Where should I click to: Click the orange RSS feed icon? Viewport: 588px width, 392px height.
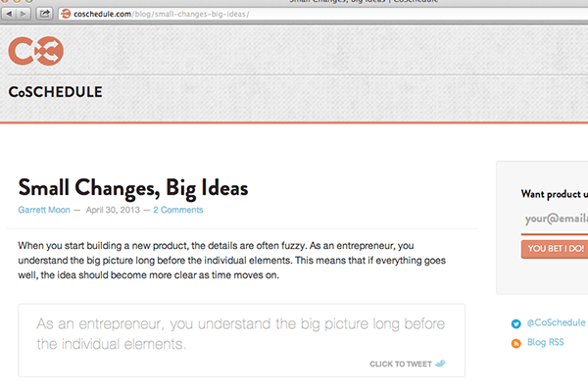click(516, 343)
